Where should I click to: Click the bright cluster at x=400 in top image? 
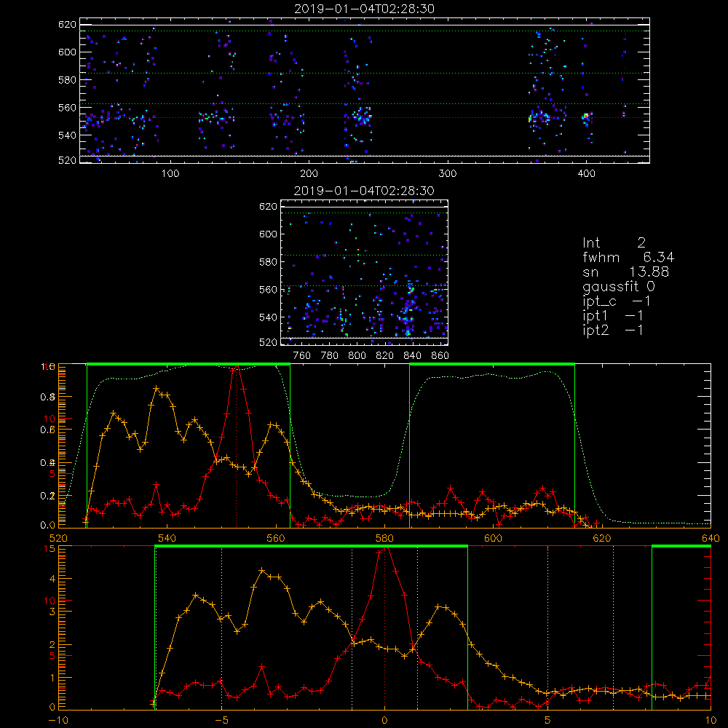(x=587, y=117)
